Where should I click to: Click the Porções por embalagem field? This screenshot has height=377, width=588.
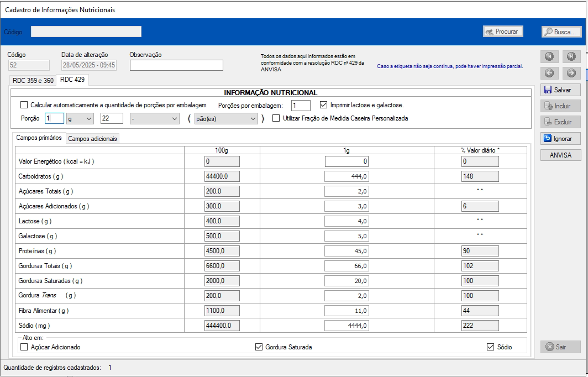click(x=301, y=106)
